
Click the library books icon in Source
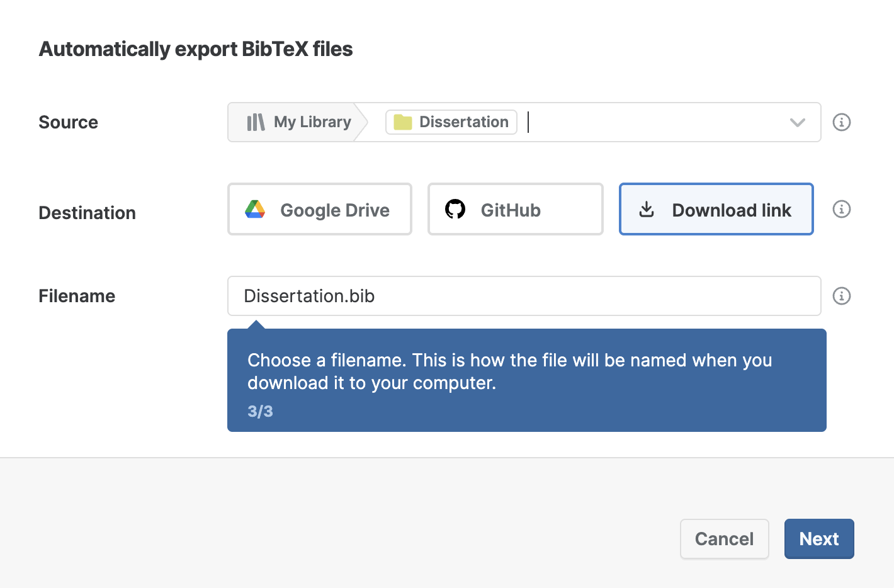[256, 122]
